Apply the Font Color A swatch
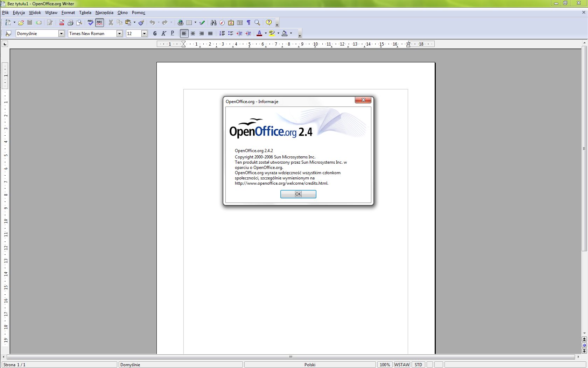This screenshot has height=368, width=588. coord(259,33)
